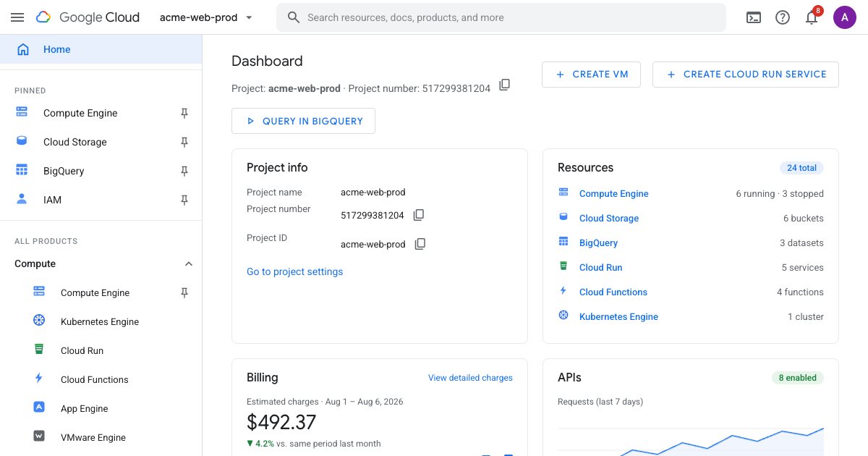Open pinned BigQuery in sidebar
Image resolution: width=868 pixels, height=456 pixels.
pyautogui.click(x=101, y=171)
